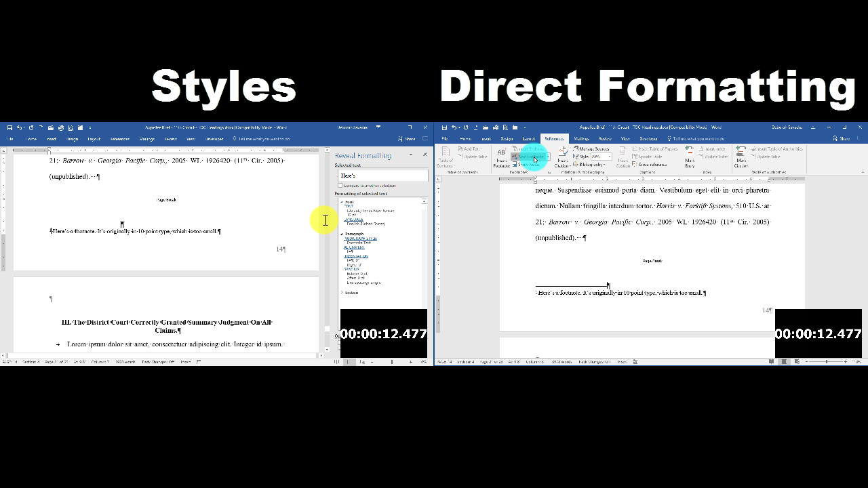Click LANGUAGE link in Reveal Formatting

point(354,220)
